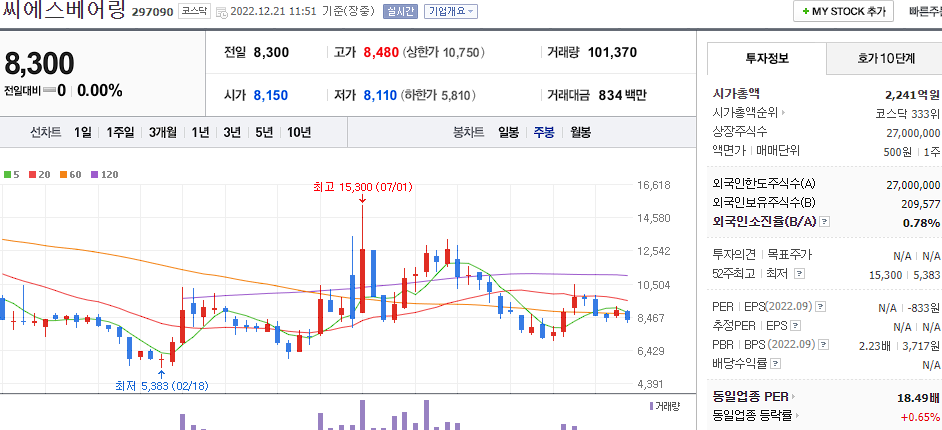Click the calendar icon before the date 2022.12.21
Screen dimensions: 942x430
click(x=222, y=12)
